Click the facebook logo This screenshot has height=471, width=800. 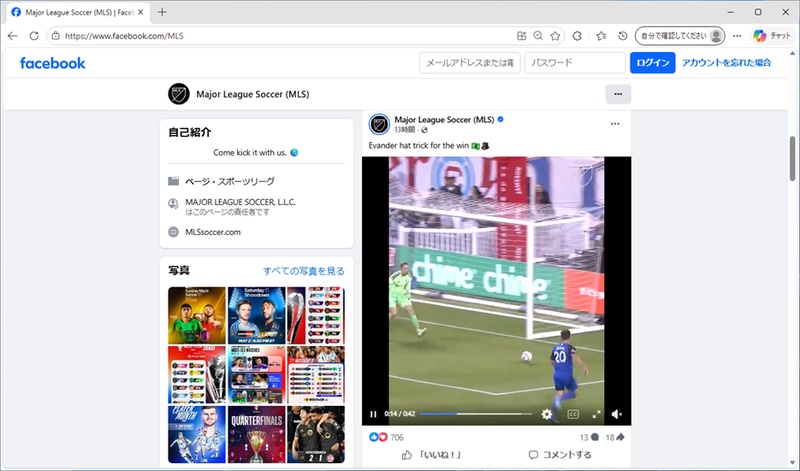tap(53, 63)
